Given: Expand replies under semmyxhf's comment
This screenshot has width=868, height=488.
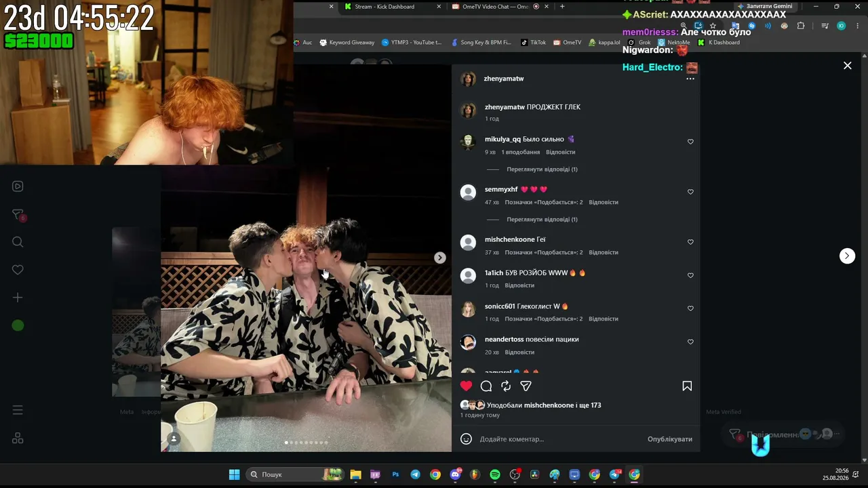Looking at the screenshot, I should pos(542,220).
